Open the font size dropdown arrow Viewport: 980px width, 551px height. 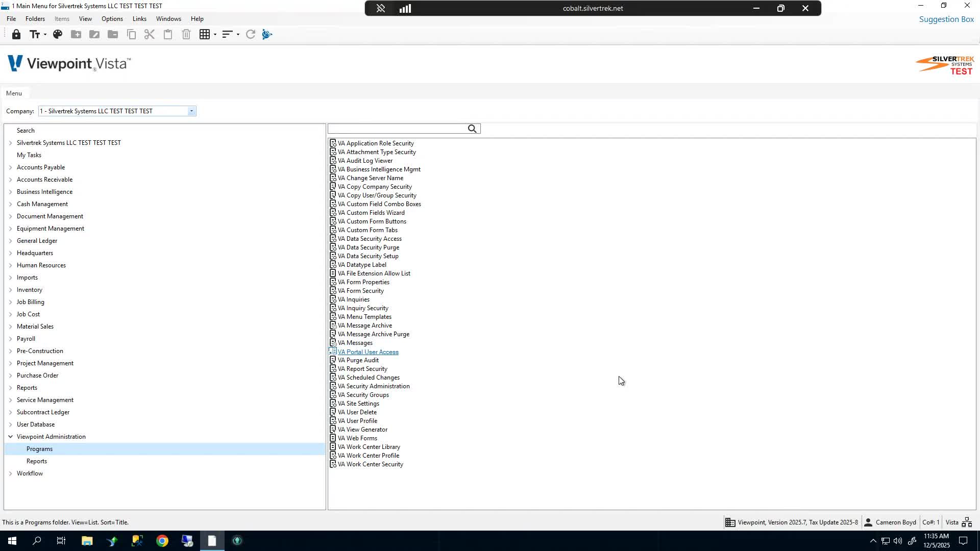click(x=45, y=35)
